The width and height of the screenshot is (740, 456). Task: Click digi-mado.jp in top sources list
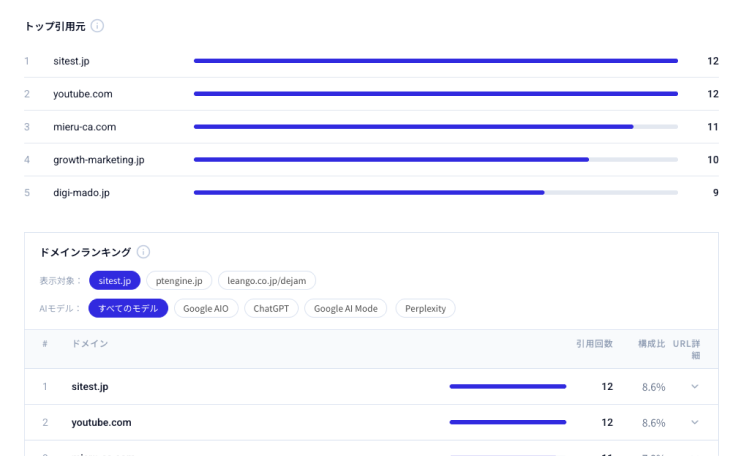(x=81, y=193)
